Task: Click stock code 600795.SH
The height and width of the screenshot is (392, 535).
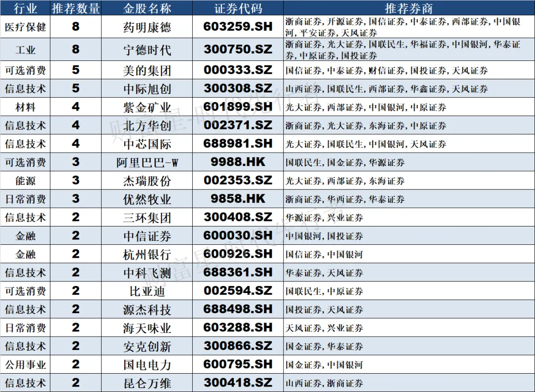Action: tap(238, 365)
